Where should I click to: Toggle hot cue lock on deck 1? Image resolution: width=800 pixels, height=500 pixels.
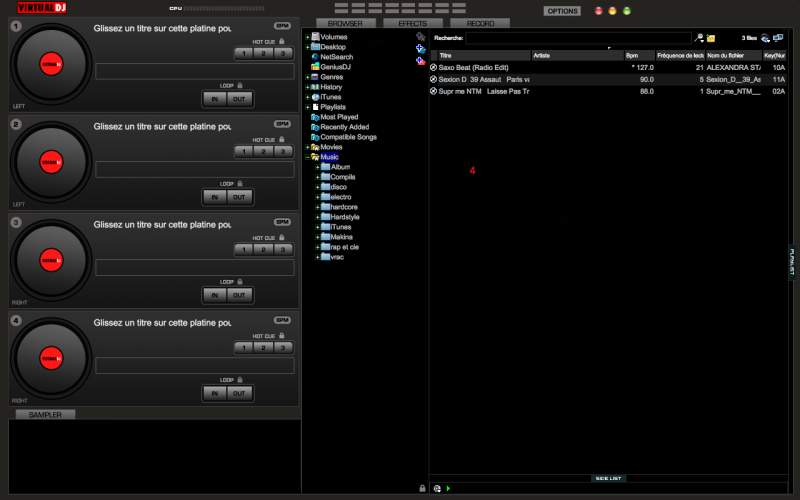(x=283, y=41)
